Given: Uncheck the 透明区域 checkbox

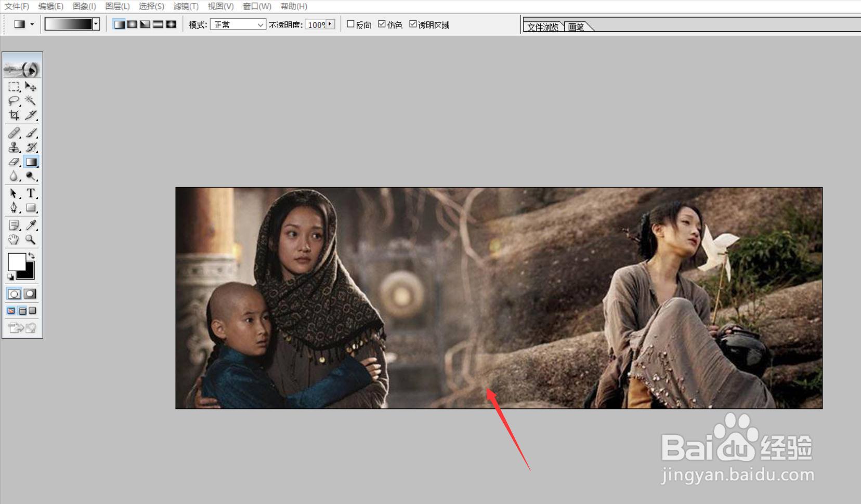Looking at the screenshot, I should 413,24.
